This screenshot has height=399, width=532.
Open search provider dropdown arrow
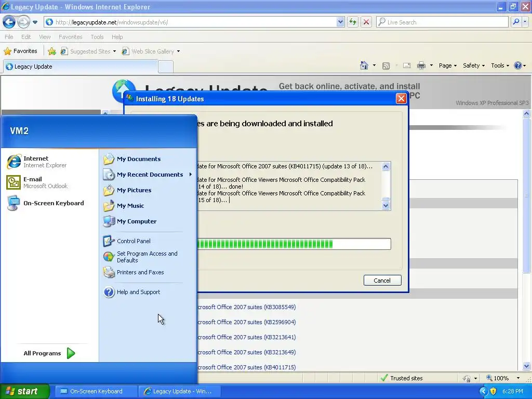[525, 22]
